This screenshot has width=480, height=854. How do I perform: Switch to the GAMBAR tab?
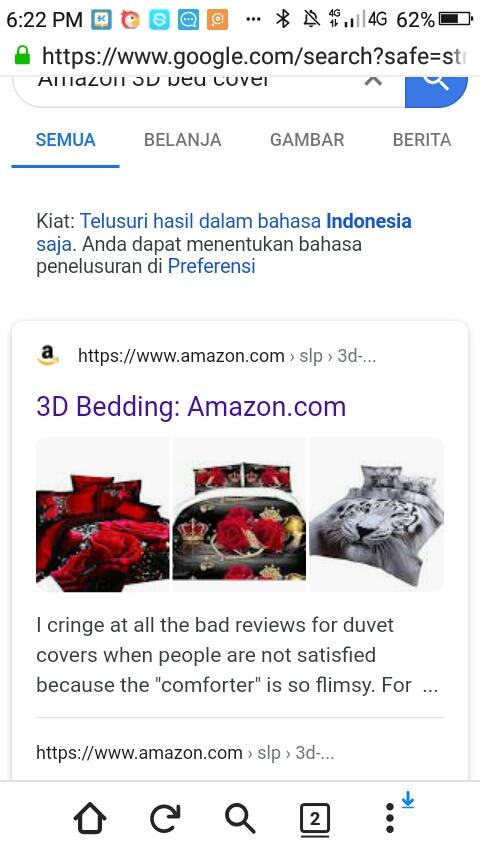[x=307, y=140]
